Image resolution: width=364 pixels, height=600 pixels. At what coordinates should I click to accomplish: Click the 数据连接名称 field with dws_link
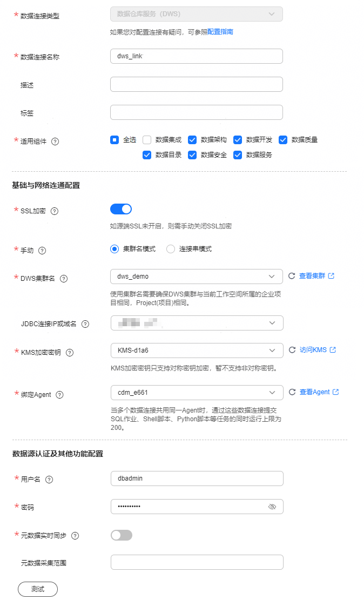coord(197,56)
